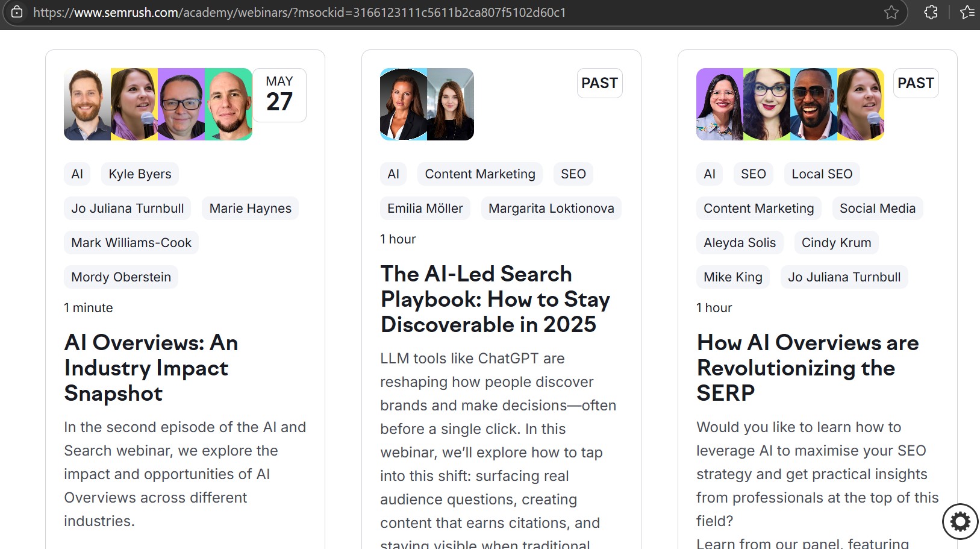The height and width of the screenshot is (549, 980).
Task: Open 'How AI Overviews are Revolutionizing the SERP'
Action: [x=807, y=368]
